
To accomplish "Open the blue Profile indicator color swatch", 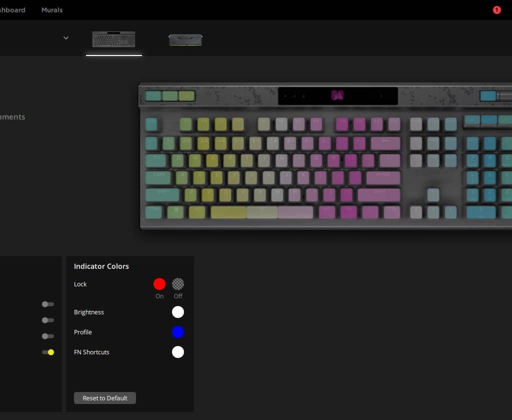I will pos(178,332).
